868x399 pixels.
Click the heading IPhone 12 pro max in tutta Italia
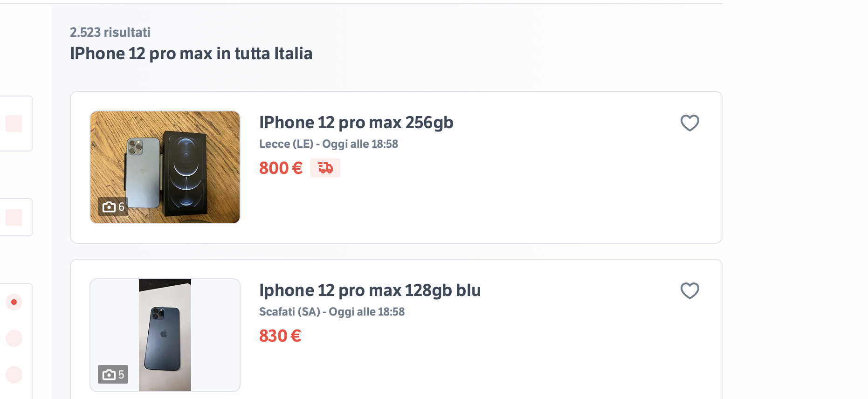[191, 54]
